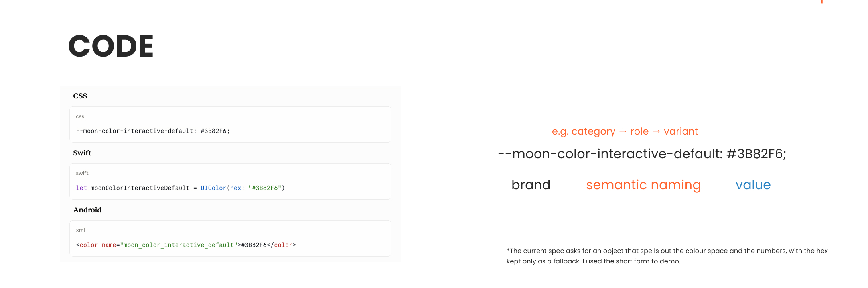Click the closing color XML tag
Viewport: 868px width, 288px height.
coord(281,245)
